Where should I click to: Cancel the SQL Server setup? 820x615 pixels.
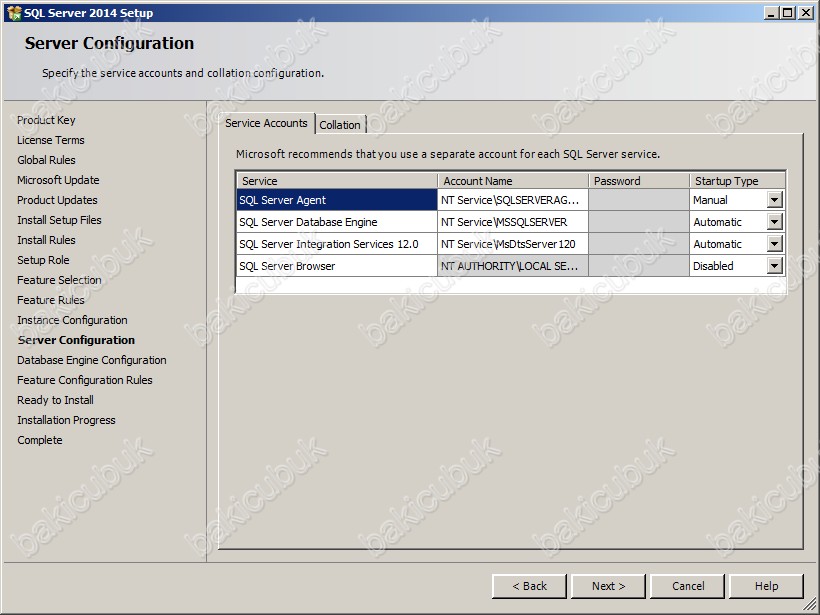click(688, 586)
